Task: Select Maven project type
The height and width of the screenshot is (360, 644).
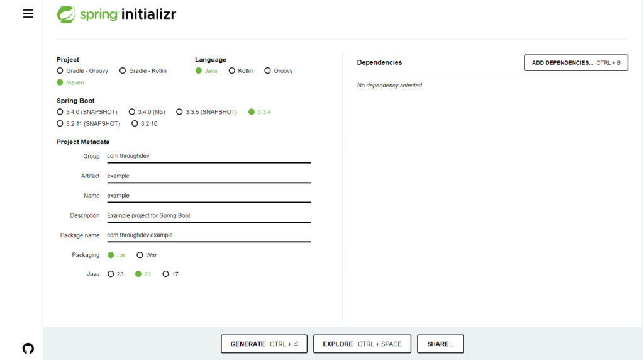Action: [70, 82]
